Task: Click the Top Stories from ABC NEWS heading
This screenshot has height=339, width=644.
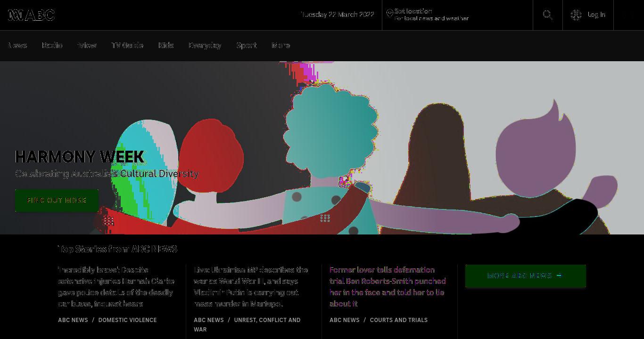Action: [117, 249]
